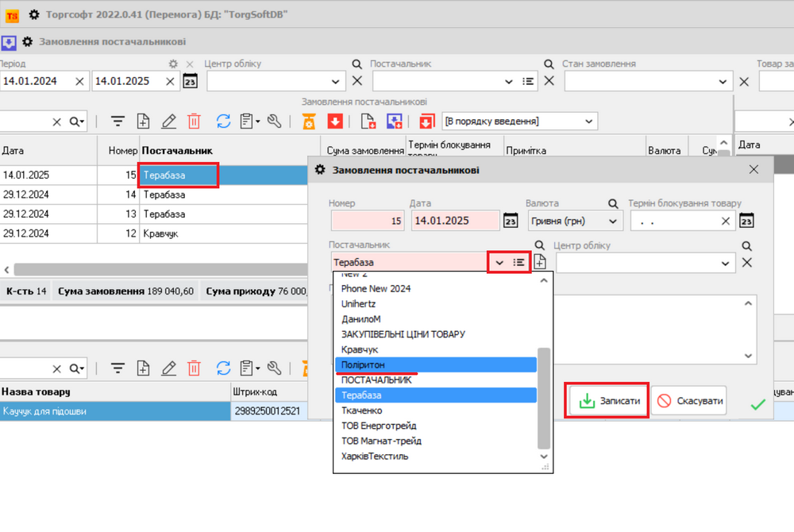Open calendar for the dialog's Дата field

coord(511,222)
